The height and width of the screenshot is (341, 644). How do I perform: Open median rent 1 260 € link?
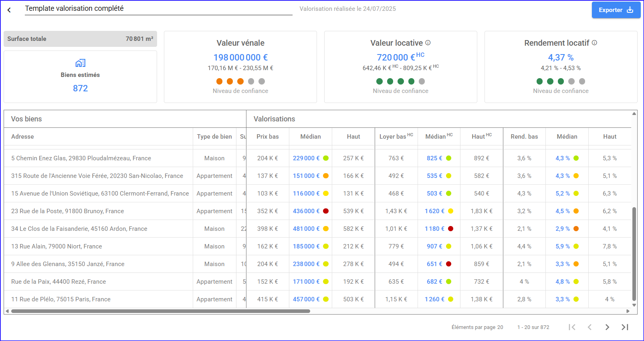tap(434, 299)
